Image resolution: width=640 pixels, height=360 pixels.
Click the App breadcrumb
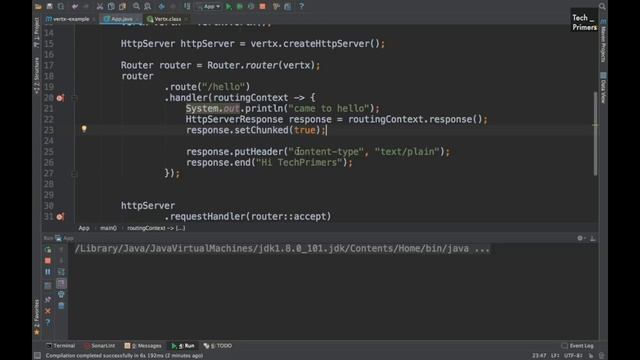point(84,228)
